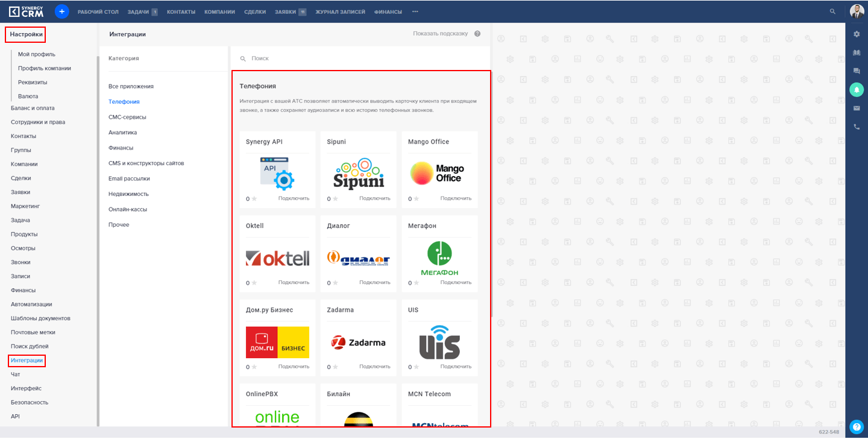Click the rating star on Synergy API card

pyautogui.click(x=254, y=198)
